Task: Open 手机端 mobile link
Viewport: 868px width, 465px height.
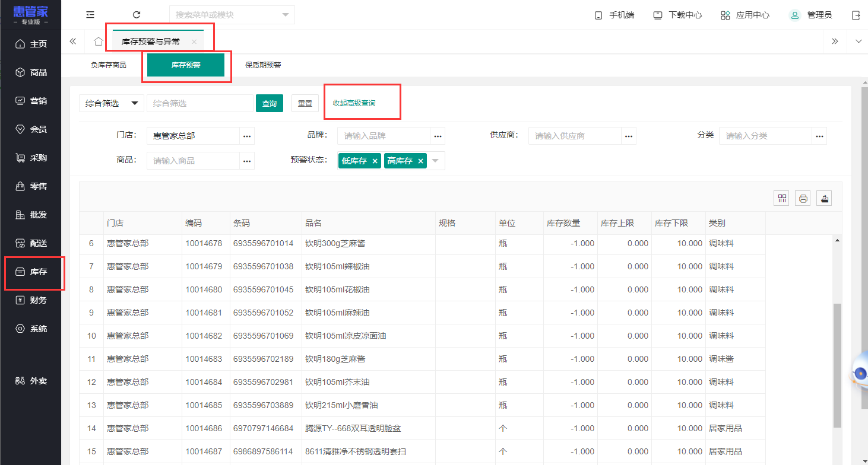Action: point(614,15)
